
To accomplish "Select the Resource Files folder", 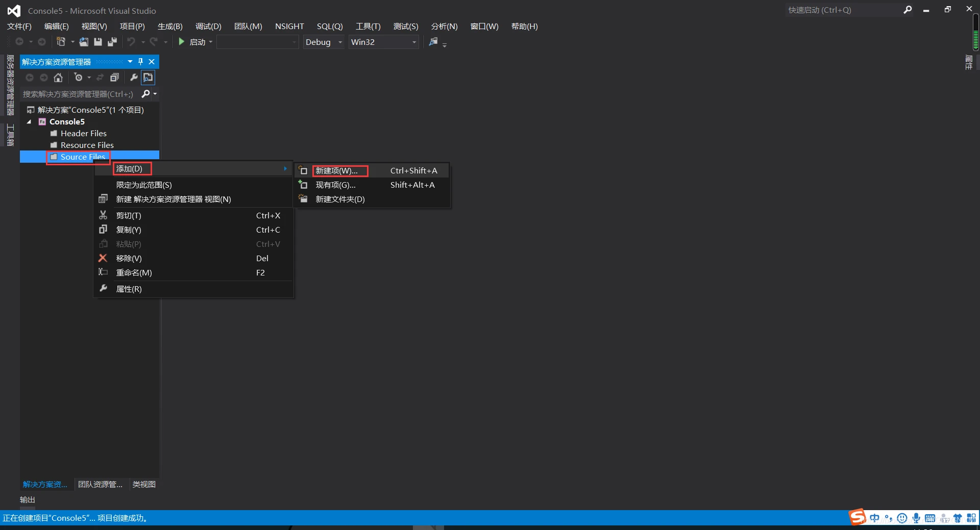I will [x=87, y=145].
